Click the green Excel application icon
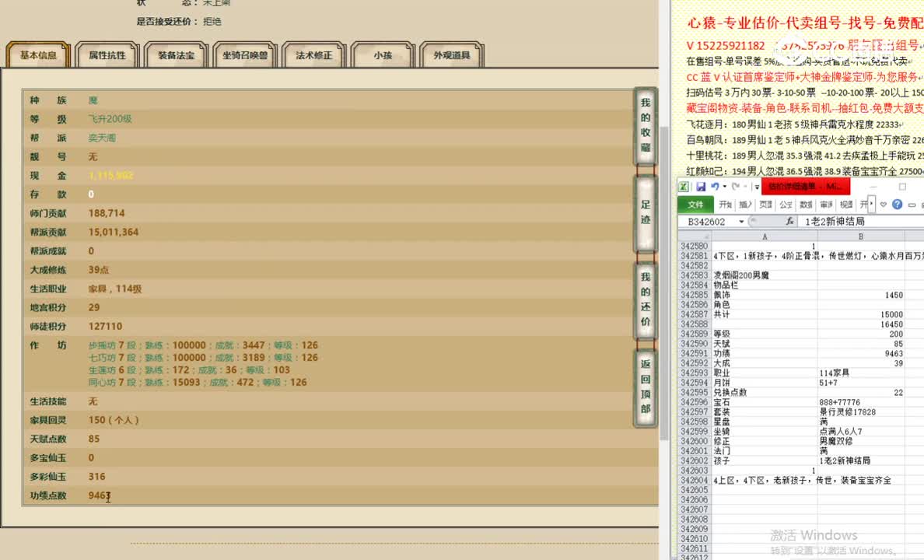 pos(683,187)
